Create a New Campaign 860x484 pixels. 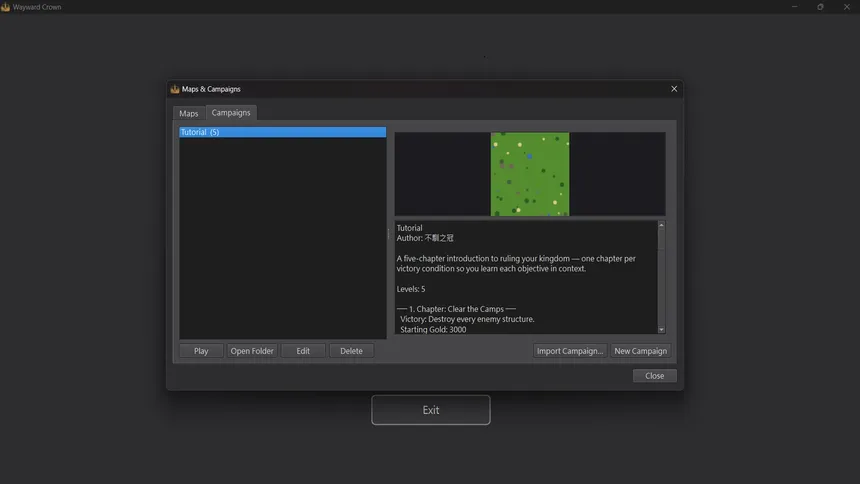[x=641, y=351]
